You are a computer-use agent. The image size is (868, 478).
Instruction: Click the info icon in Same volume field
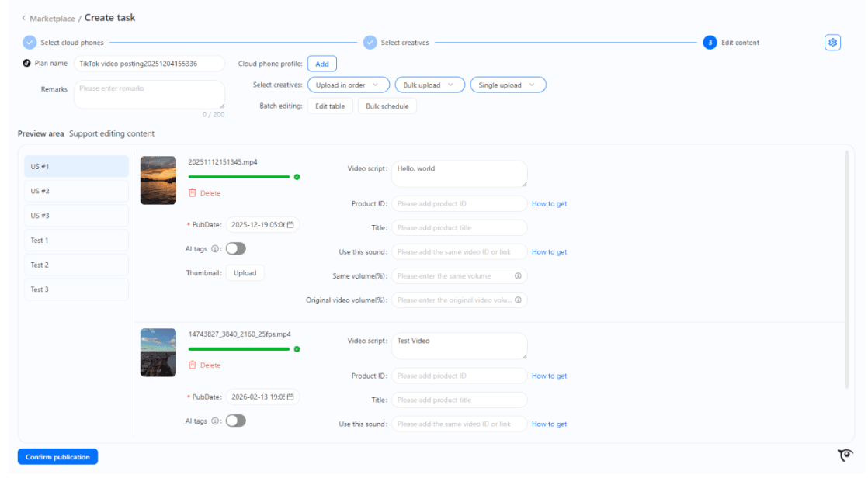518,275
